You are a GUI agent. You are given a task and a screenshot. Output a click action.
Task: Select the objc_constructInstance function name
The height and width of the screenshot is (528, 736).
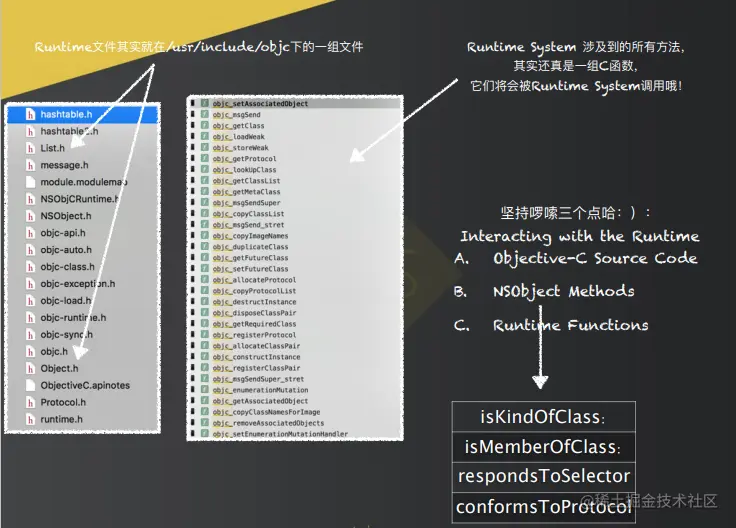(x=256, y=357)
